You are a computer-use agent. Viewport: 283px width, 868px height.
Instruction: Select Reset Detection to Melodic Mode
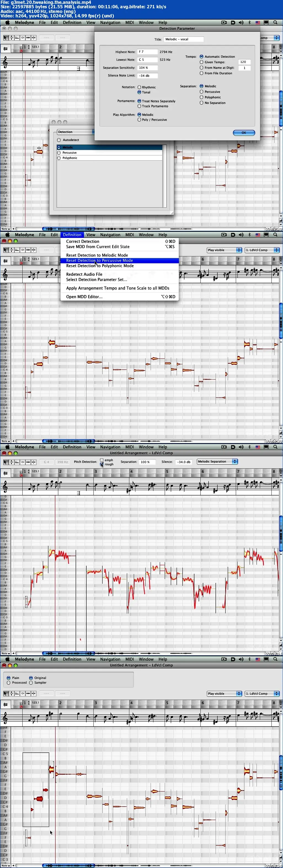pyautogui.click(x=97, y=255)
